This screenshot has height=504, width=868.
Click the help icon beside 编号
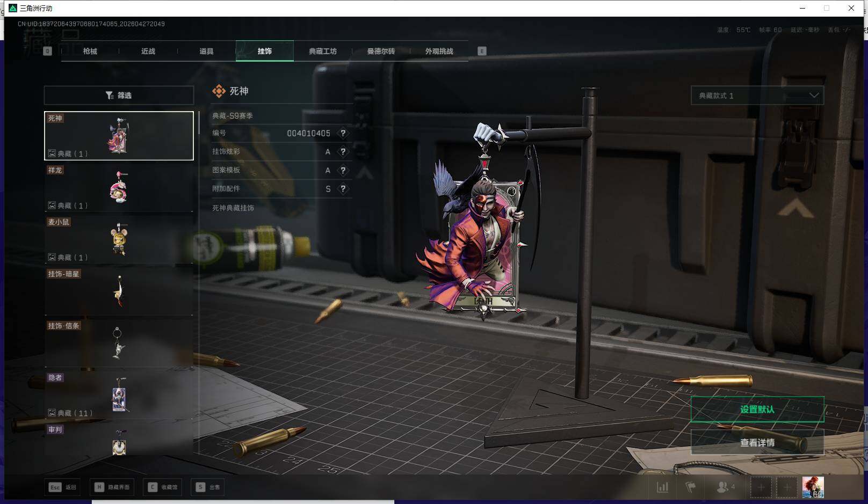click(343, 133)
